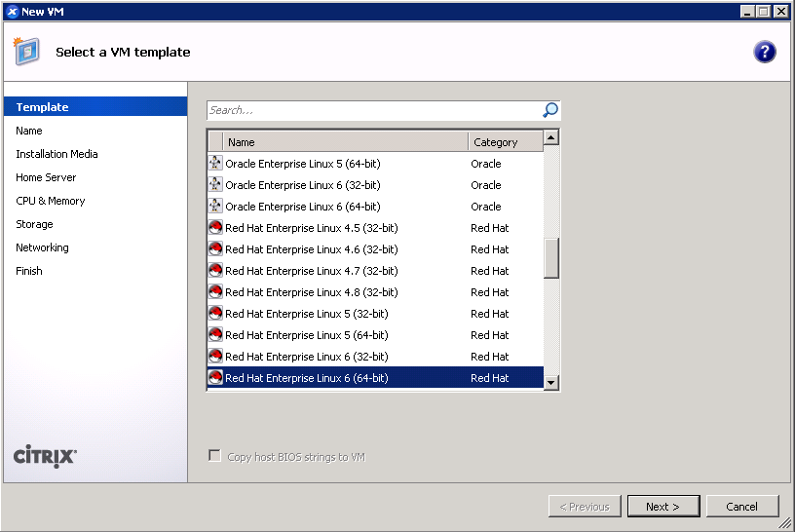This screenshot has height=532, width=795.
Task: Select Red Hat Enterprise Linux 4.6 (32-bit)
Action: point(376,249)
